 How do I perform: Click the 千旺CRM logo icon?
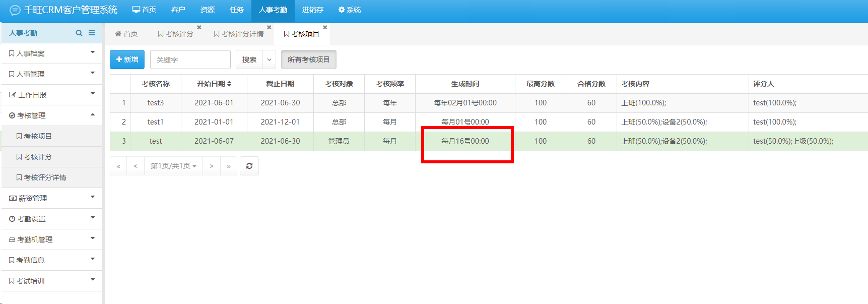pos(15,10)
